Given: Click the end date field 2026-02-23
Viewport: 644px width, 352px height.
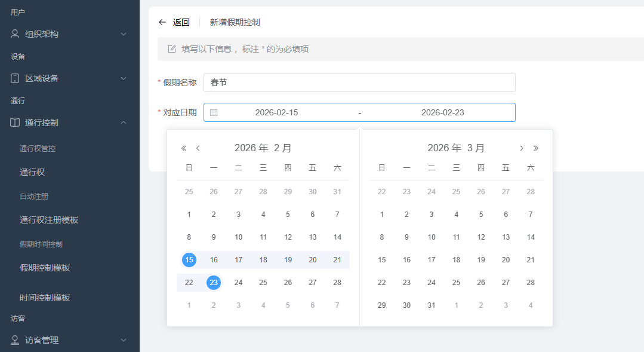Looking at the screenshot, I should click(442, 112).
